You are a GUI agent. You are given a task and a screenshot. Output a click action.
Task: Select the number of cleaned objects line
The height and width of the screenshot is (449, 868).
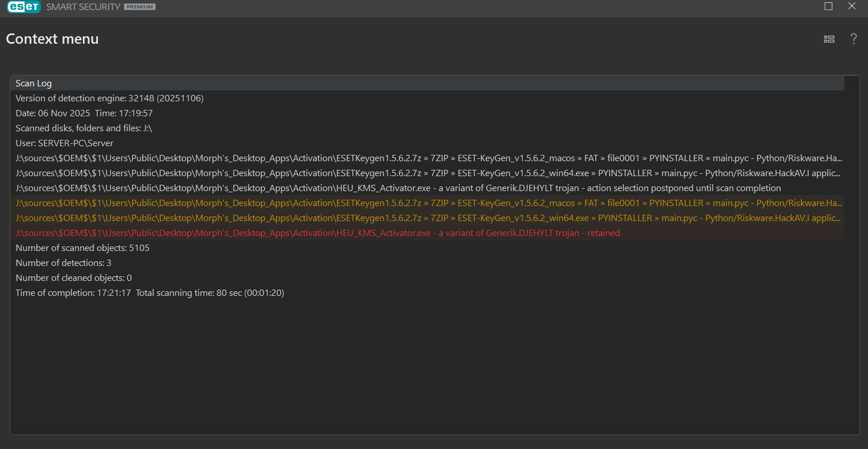[x=74, y=278]
